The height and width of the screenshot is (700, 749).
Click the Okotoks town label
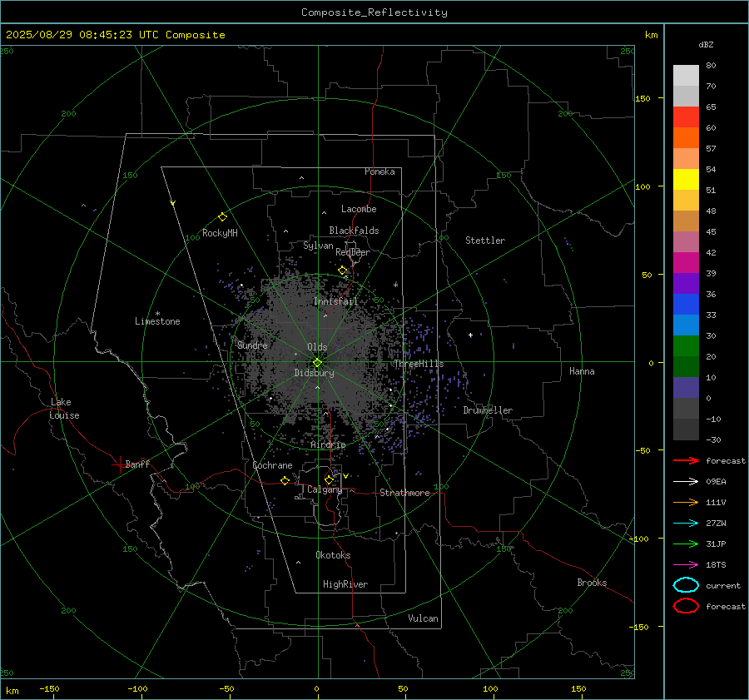[333, 555]
